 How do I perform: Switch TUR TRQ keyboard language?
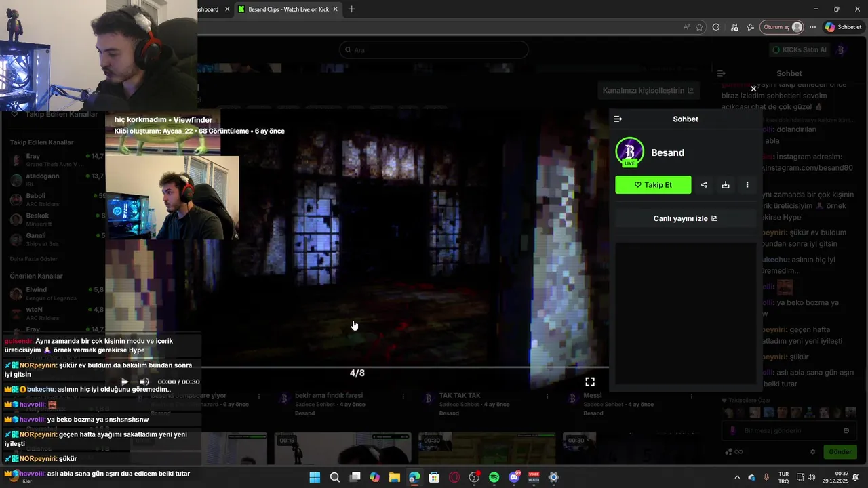tap(783, 477)
